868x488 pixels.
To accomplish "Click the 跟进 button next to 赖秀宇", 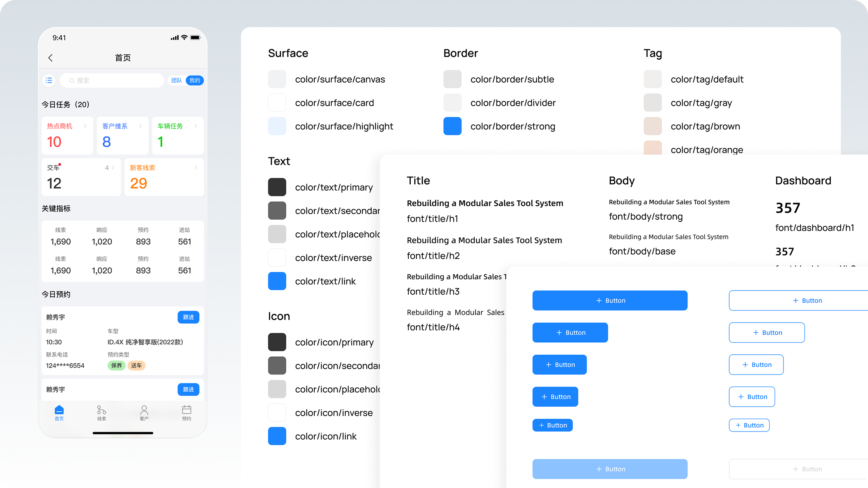I will pos(188,317).
